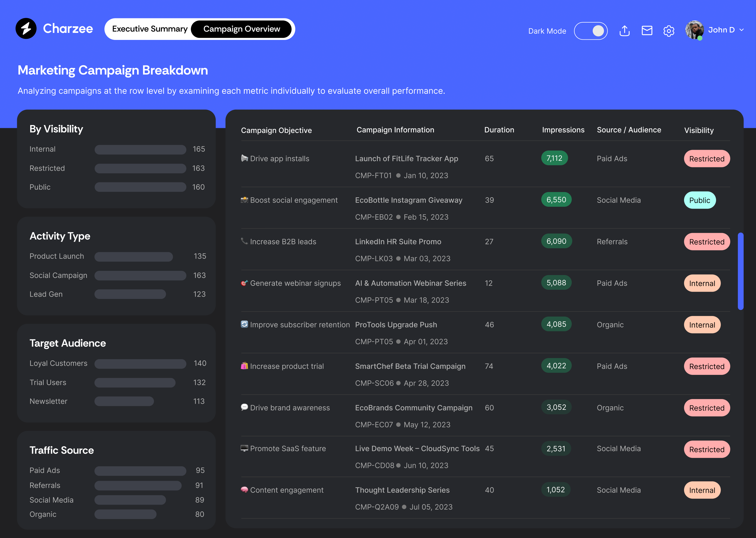Click John D's profile avatar

[694, 30]
